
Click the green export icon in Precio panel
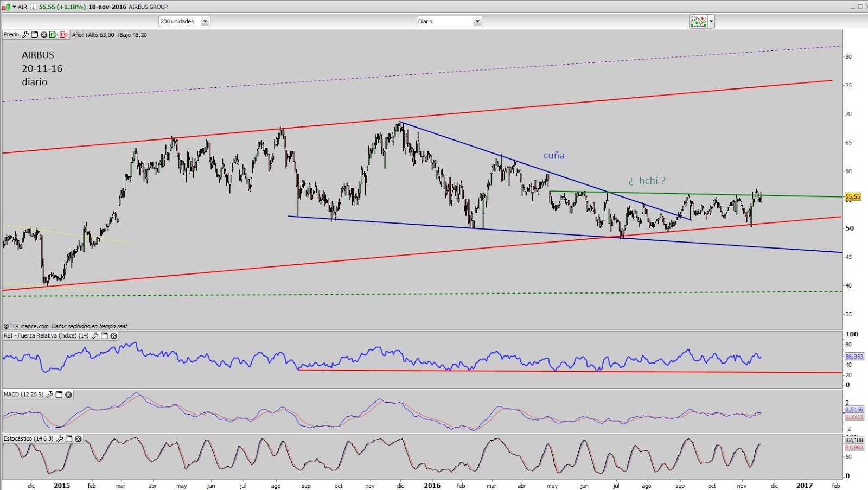coord(53,35)
